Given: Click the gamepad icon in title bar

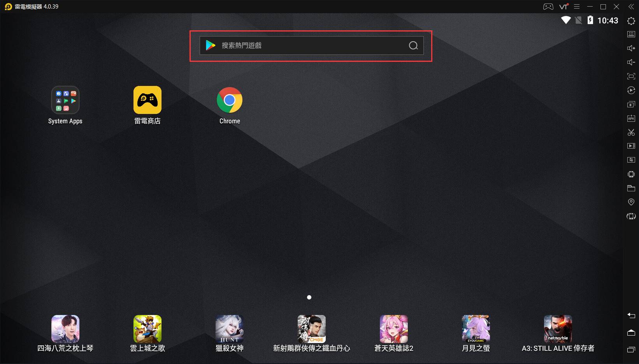Looking at the screenshot, I should point(548,7).
